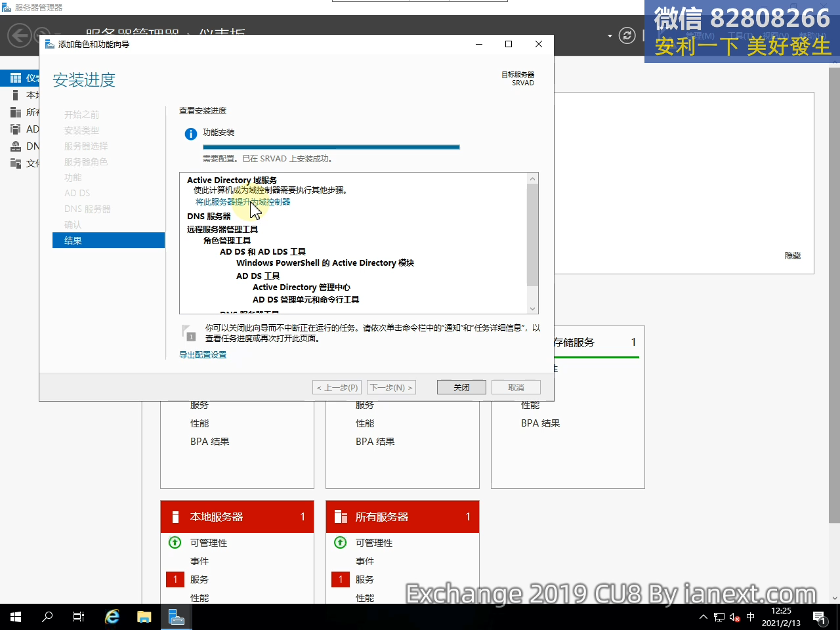The height and width of the screenshot is (630, 840).
Task: Click 事件 row in 本地服务器 tile
Action: (199, 561)
